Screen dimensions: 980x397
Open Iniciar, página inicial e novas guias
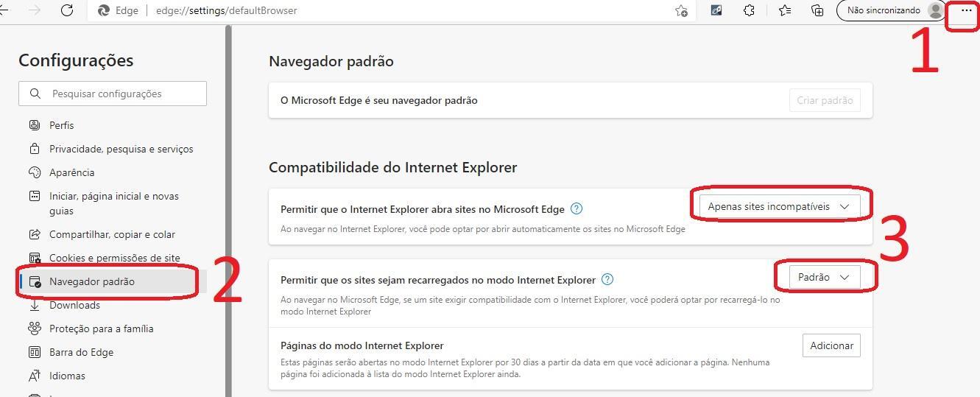click(114, 203)
